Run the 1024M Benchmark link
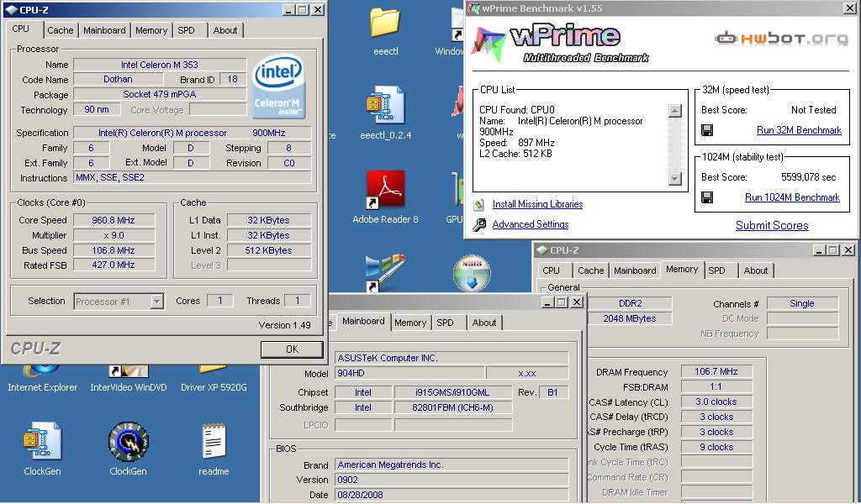The image size is (861, 504). (792, 197)
